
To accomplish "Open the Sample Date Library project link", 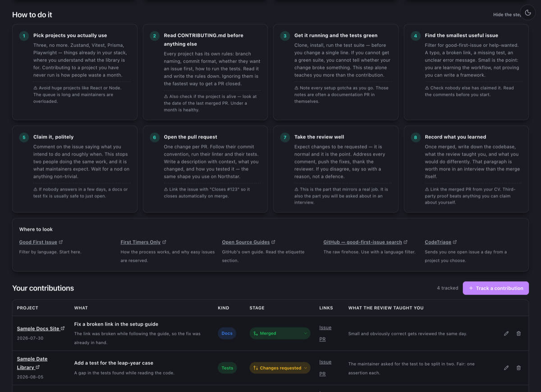I will coord(32,363).
